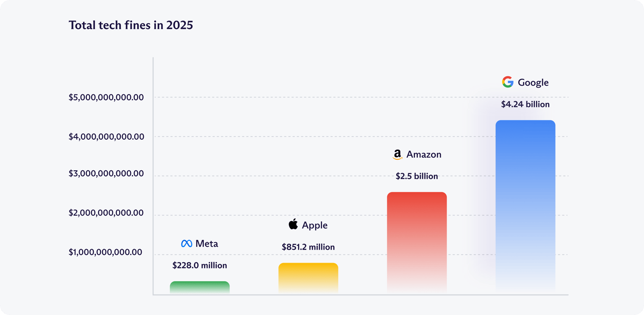Click the Amazon name text
644x315 pixels.
pyautogui.click(x=424, y=155)
